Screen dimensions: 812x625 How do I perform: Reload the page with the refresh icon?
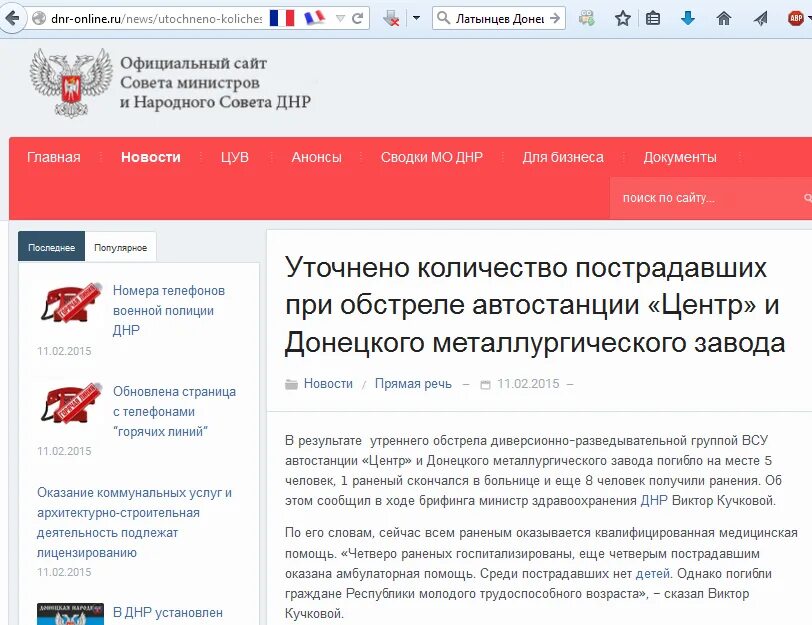coord(358,17)
